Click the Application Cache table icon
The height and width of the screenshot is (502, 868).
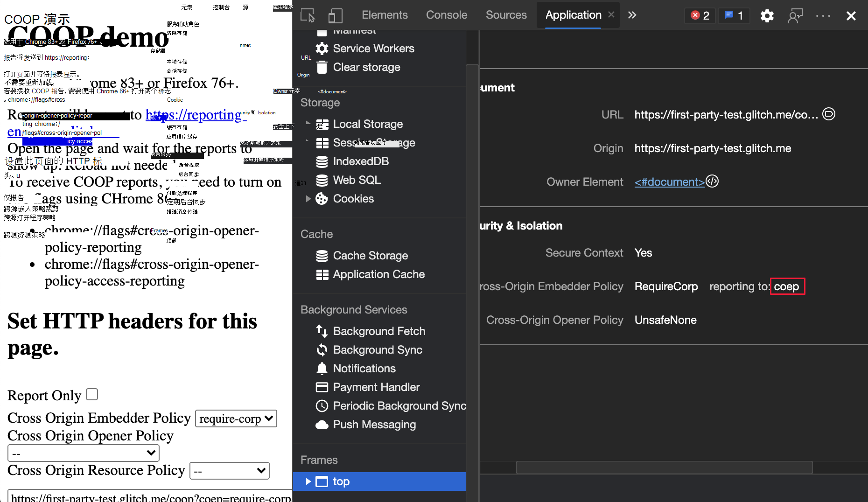click(x=322, y=274)
